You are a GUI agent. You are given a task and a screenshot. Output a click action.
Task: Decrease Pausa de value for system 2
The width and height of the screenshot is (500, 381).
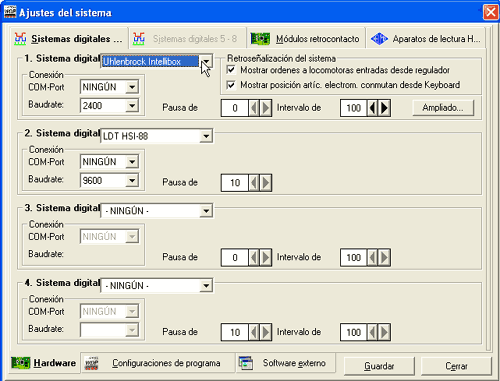(x=254, y=183)
